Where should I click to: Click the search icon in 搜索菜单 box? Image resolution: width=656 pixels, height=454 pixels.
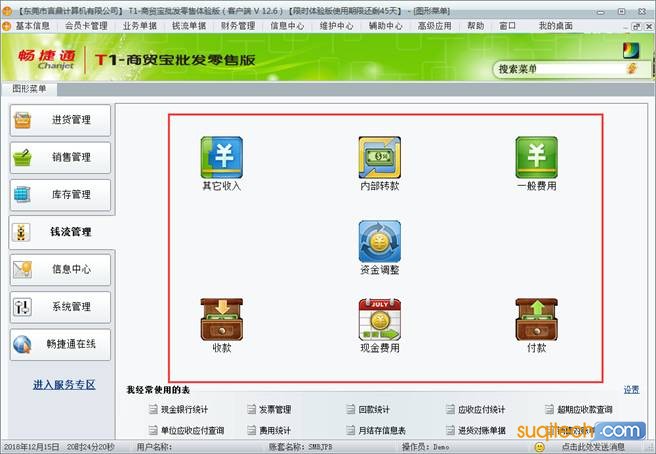pos(632,69)
